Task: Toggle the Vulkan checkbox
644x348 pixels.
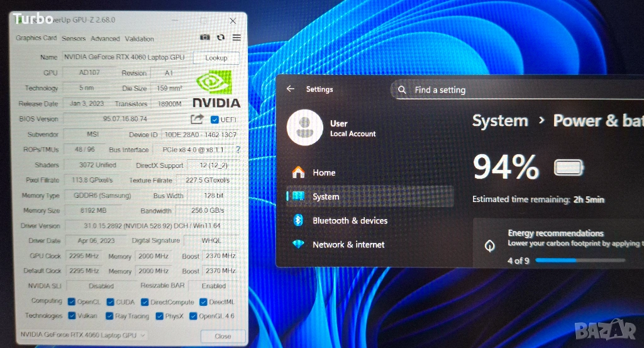Action: click(x=72, y=316)
